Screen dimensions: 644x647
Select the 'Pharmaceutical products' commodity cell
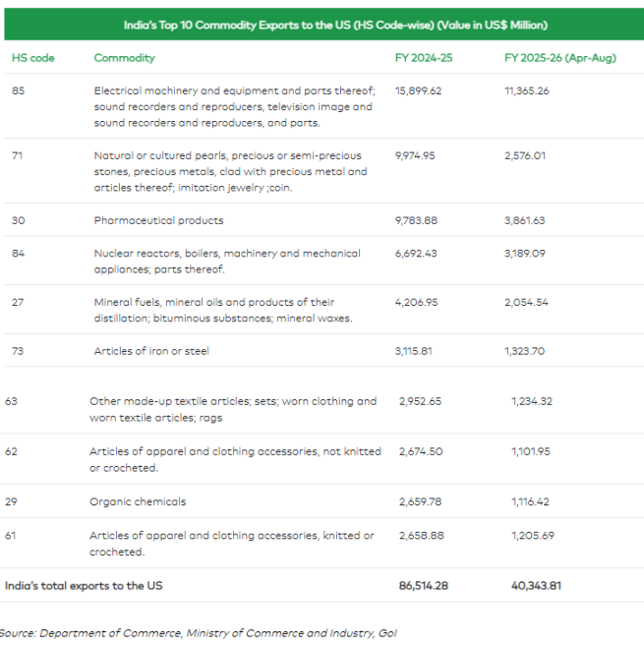tap(158, 220)
